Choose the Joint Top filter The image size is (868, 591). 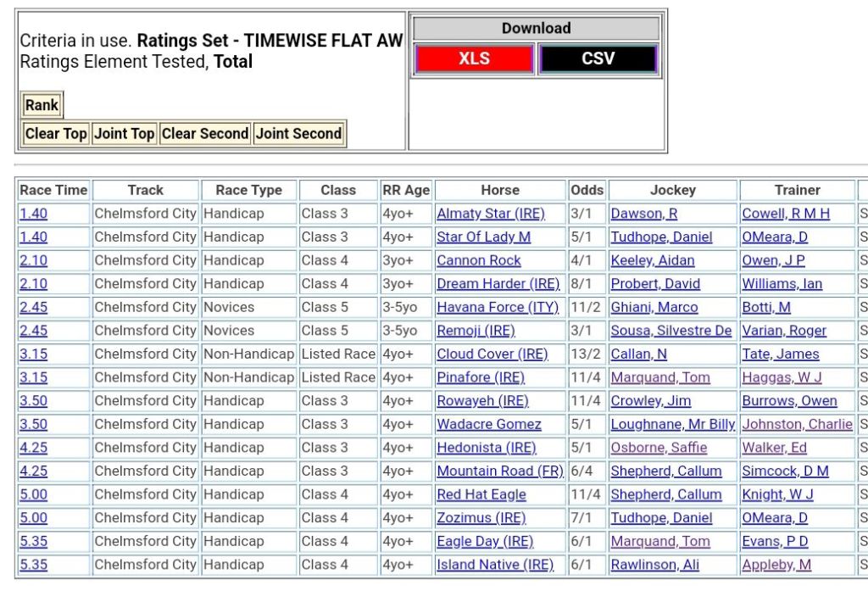[124, 133]
